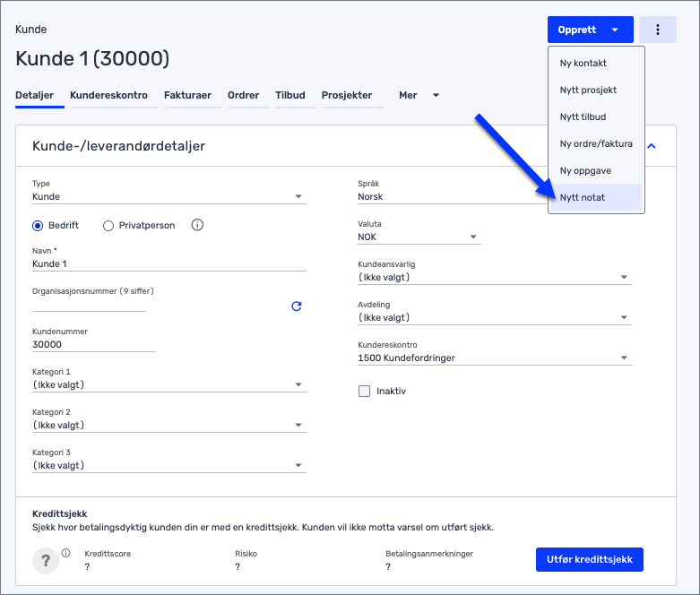Image resolution: width=700 pixels, height=595 pixels.
Task: Select the Privatperson radio button
Action: [108, 226]
